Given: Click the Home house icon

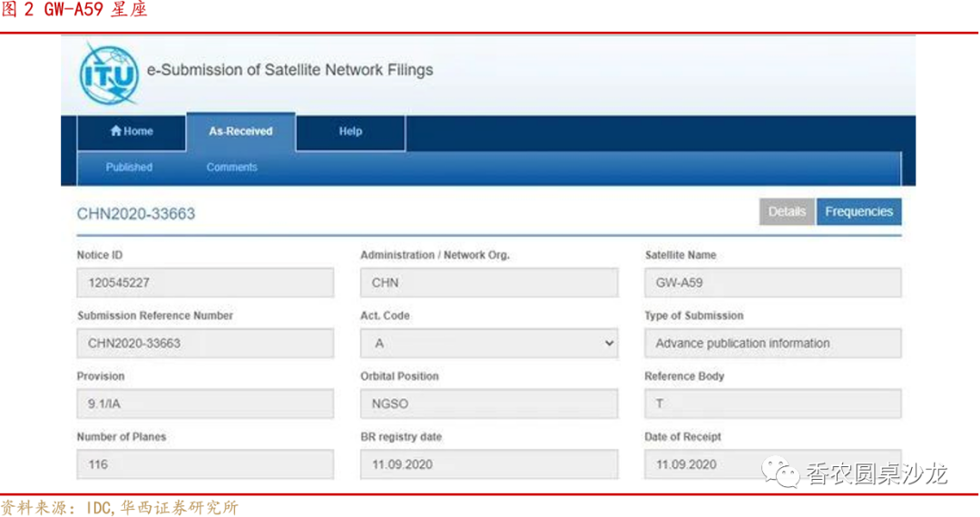Looking at the screenshot, I should (115, 132).
